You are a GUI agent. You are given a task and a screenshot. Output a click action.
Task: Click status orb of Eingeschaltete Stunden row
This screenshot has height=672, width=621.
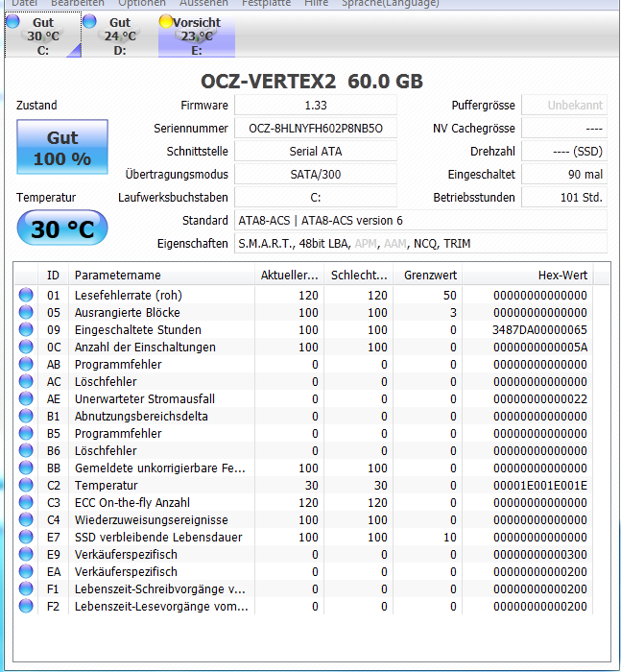(x=26, y=329)
